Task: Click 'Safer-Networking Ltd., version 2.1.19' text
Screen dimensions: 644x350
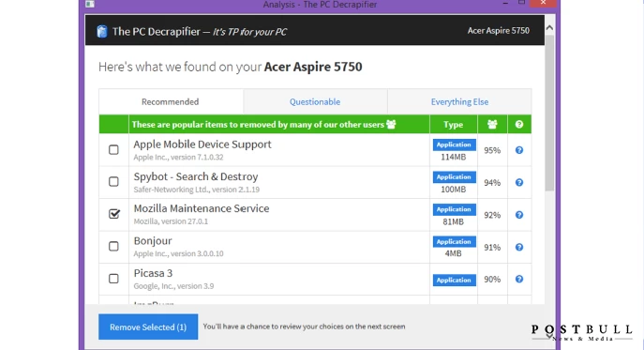Action: click(196, 190)
